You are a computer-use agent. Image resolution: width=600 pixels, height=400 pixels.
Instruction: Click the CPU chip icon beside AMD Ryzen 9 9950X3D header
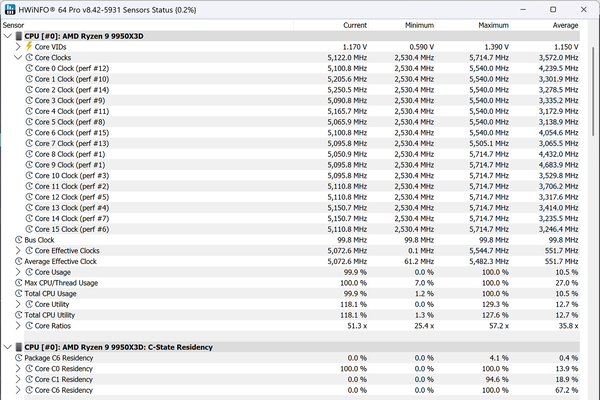(x=18, y=36)
